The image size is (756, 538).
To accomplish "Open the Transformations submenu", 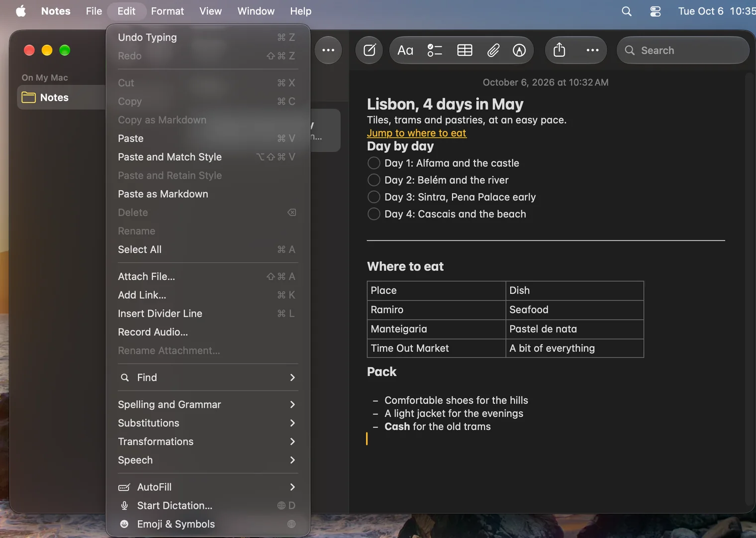I will tap(208, 441).
